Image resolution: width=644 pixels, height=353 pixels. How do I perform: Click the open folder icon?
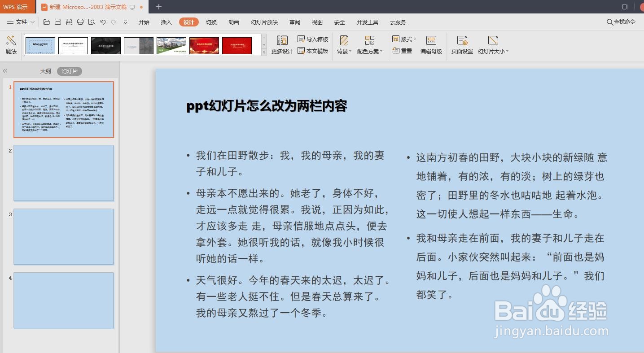[47, 22]
